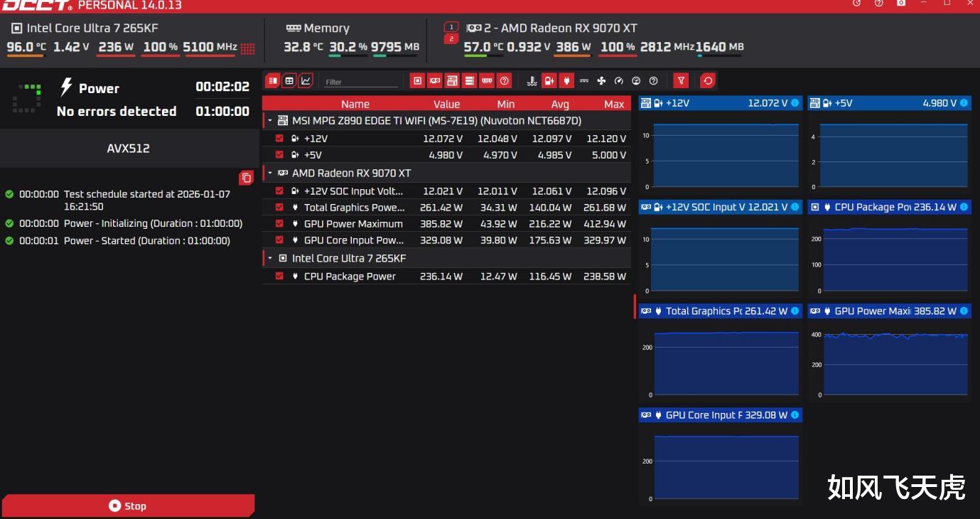Select GPU number 2 in the header
980x519 pixels.
(x=451, y=38)
